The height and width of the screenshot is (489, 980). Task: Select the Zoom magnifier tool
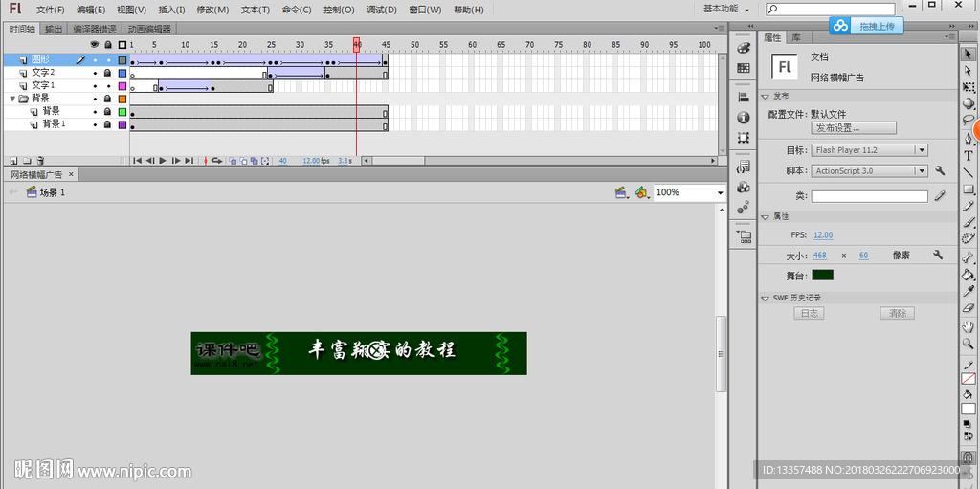click(x=969, y=344)
